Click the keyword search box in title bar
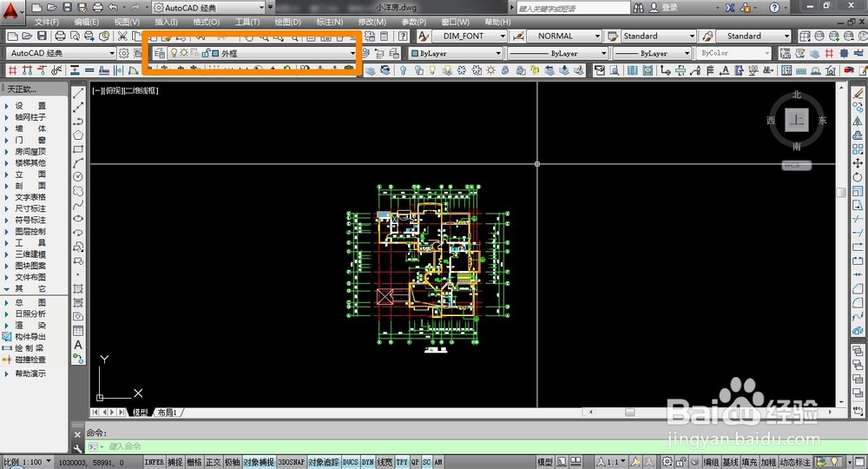Viewport: 868px width, 469px height. tap(573, 8)
